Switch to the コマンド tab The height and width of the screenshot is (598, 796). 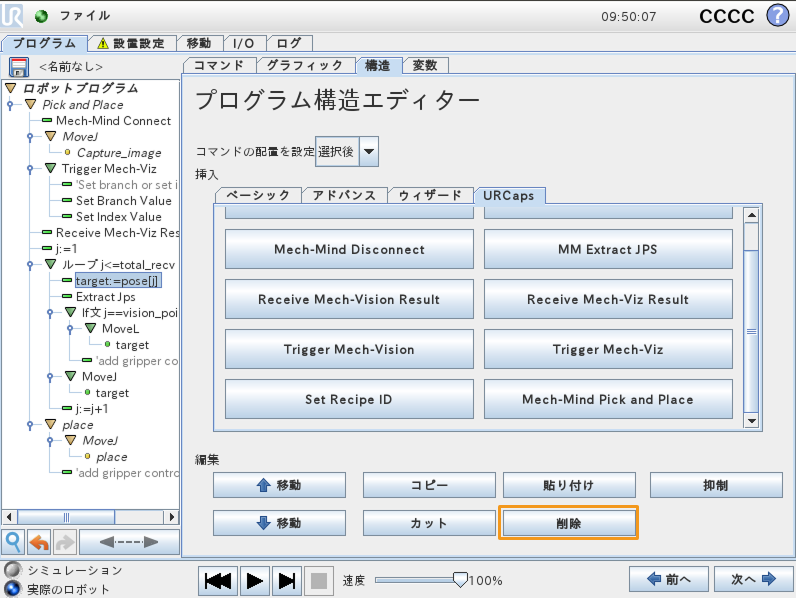tap(219, 65)
